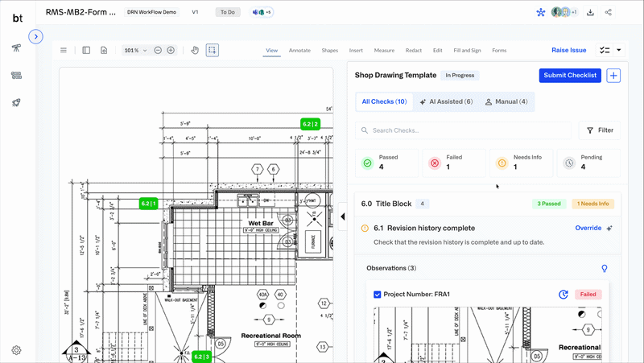Click the document page icon in toolbar
This screenshot has height=363, width=644.
pos(104,50)
